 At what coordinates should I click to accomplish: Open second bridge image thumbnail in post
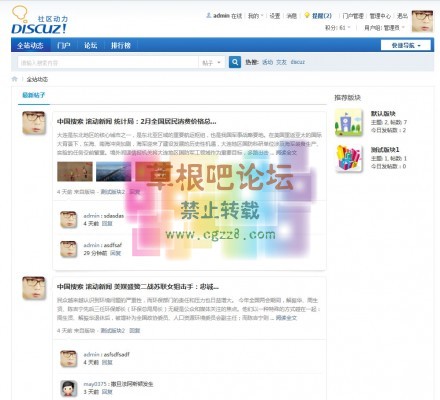click(x=113, y=172)
